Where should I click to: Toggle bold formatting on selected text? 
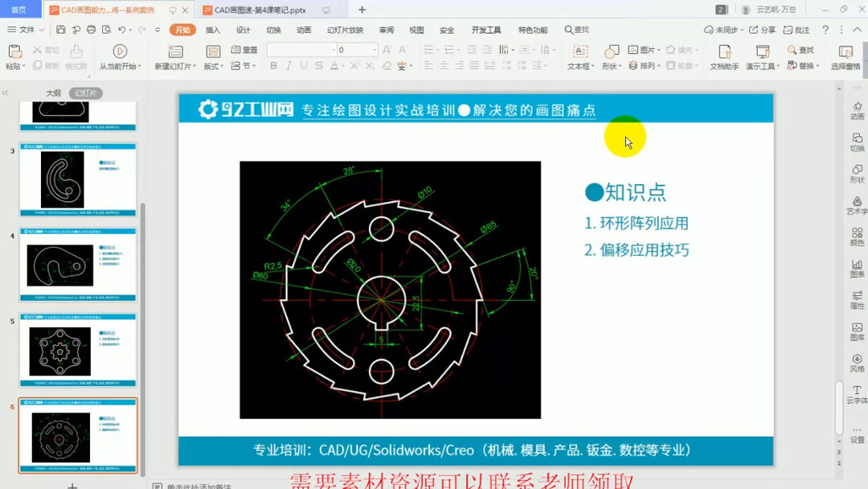click(274, 64)
